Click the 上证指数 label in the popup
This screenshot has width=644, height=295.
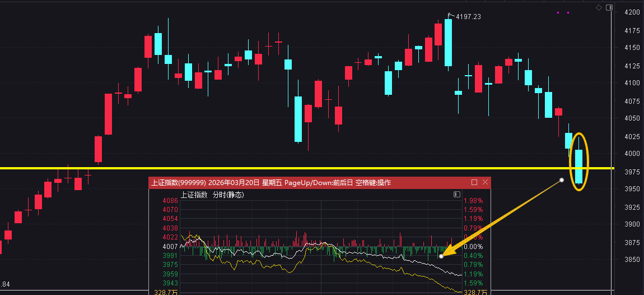point(194,195)
